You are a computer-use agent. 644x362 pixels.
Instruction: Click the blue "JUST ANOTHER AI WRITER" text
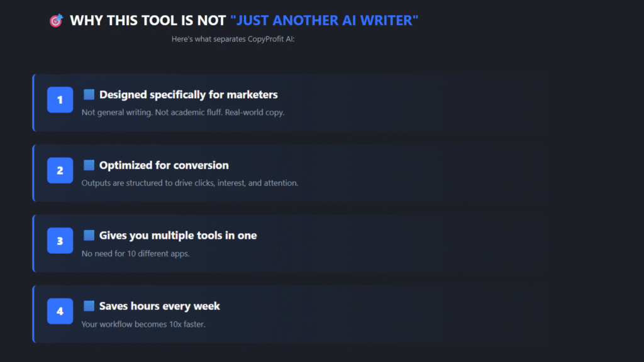pyautogui.click(x=324, y=21)
